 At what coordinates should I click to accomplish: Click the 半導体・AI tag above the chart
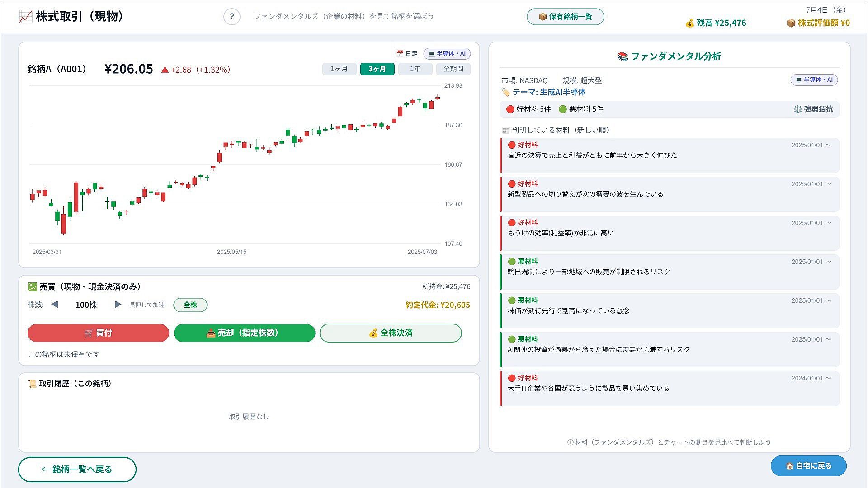point(447,54)
